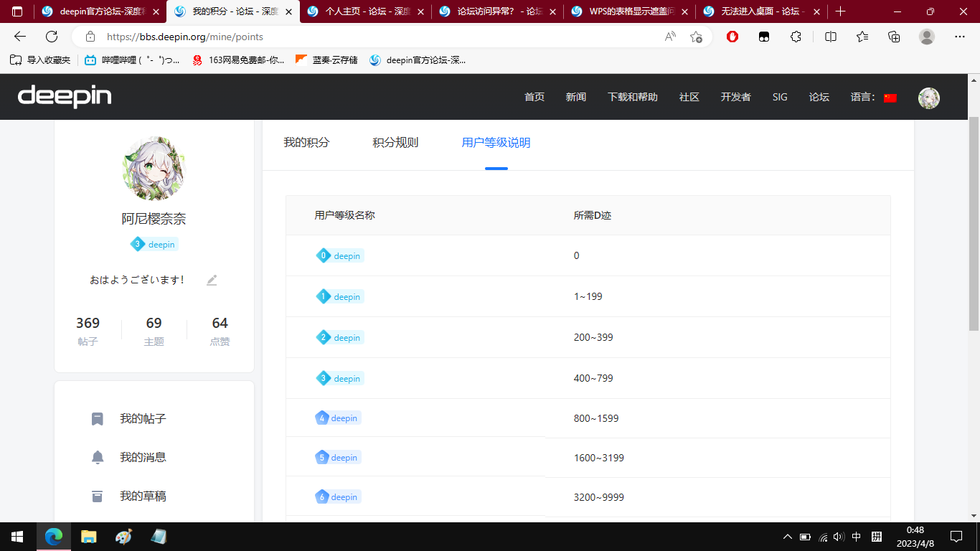Image resolution: width=980 pixels, height=551 pixels.
Task: Click the bell icon beside 我的消息
Action: tap(98, 457)
